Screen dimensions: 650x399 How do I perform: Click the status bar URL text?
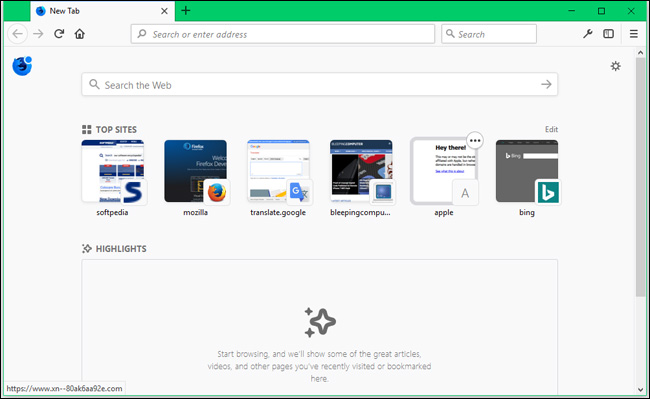click(64, 388)
